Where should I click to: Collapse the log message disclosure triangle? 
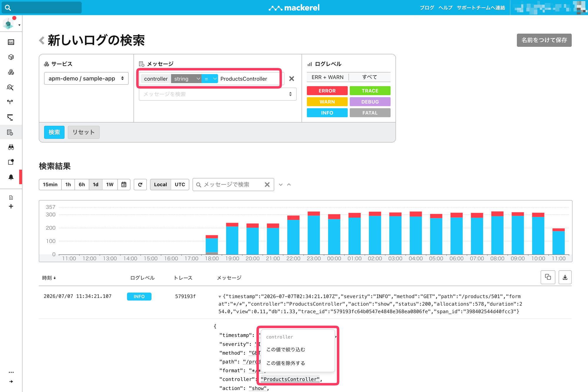tap(220, 297)
